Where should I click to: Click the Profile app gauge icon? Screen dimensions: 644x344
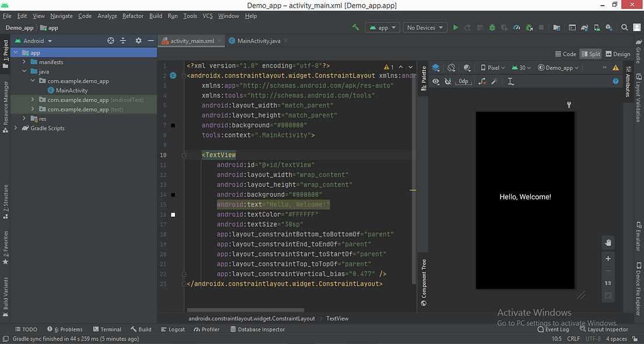point(517,27)
